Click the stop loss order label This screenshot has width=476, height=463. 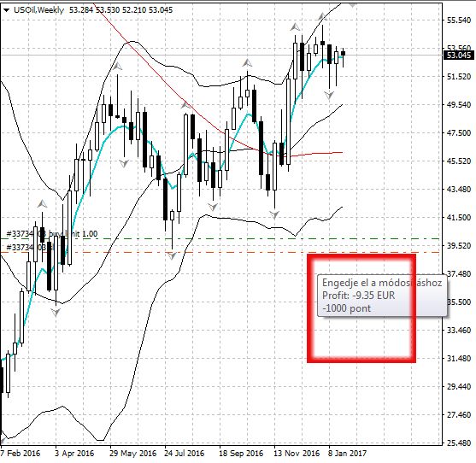[30, 247]
